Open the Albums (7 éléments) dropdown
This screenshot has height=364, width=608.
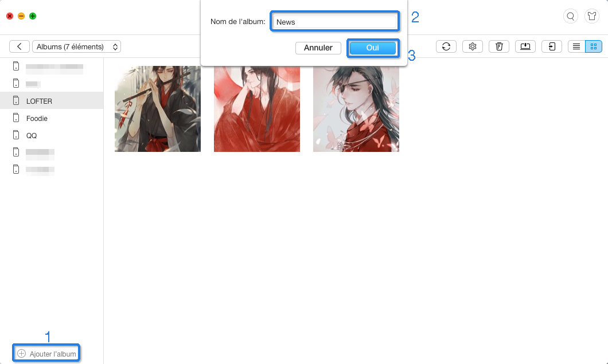click(x=76, y=46)
